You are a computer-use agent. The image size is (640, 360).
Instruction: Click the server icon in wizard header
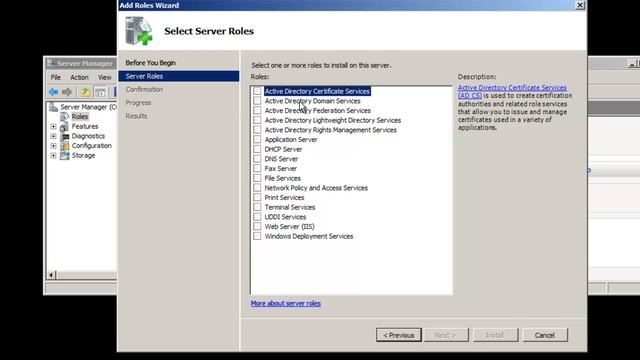point(138,31)
